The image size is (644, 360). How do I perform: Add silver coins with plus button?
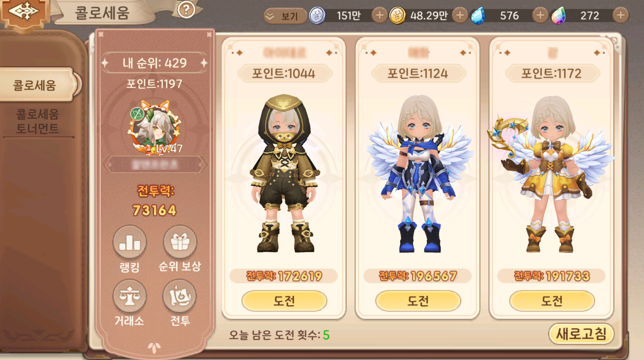[x=379, y=15]
